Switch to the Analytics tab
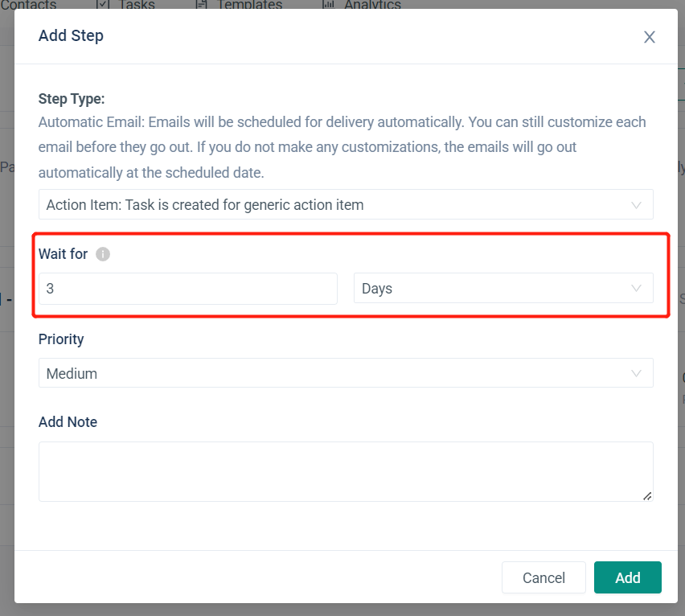The height and width of the screenshot is (616, 685). pos(372,5)
